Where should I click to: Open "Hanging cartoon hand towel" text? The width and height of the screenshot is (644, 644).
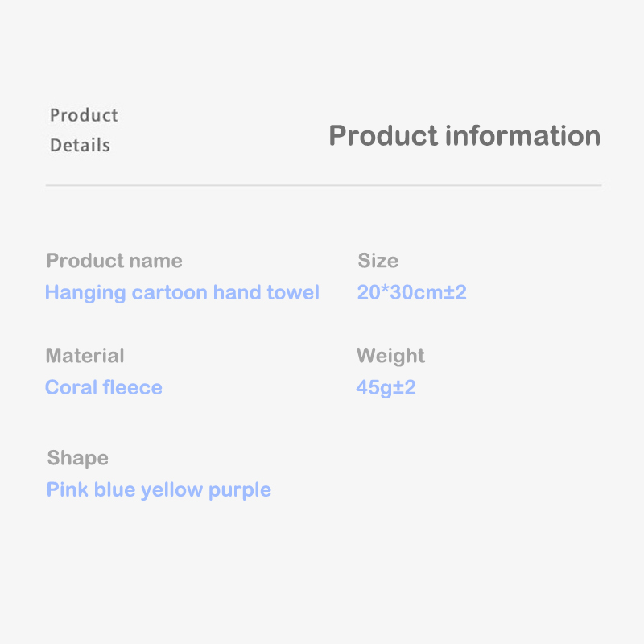click(x=182, y=292)
